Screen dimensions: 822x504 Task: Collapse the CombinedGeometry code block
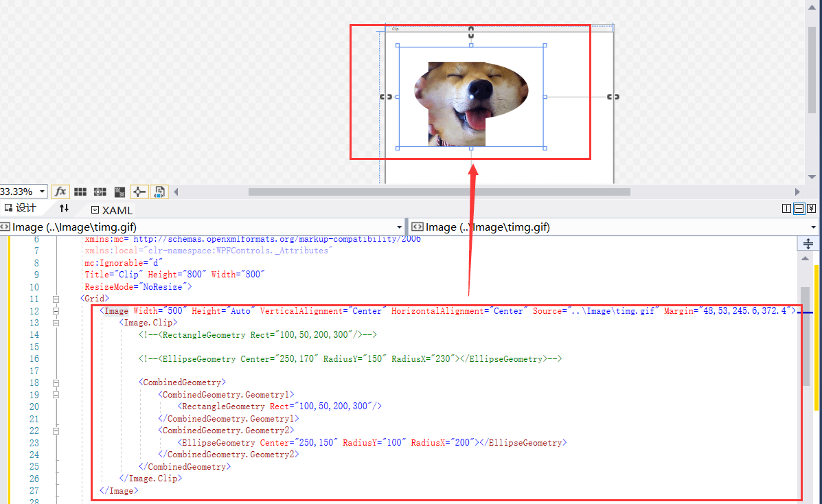[56, 382]
